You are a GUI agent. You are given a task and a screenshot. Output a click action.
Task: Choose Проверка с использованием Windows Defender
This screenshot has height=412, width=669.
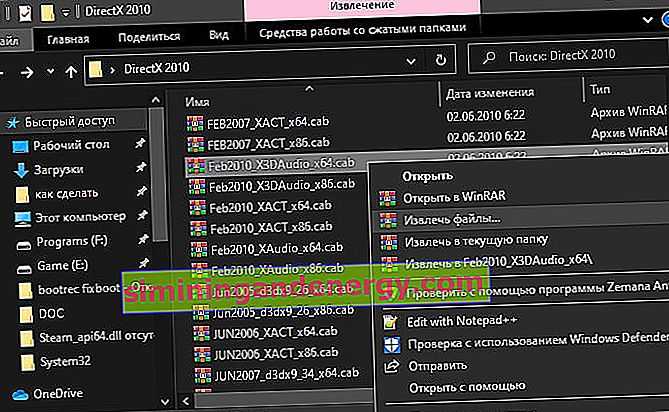(x=538, y=341)
